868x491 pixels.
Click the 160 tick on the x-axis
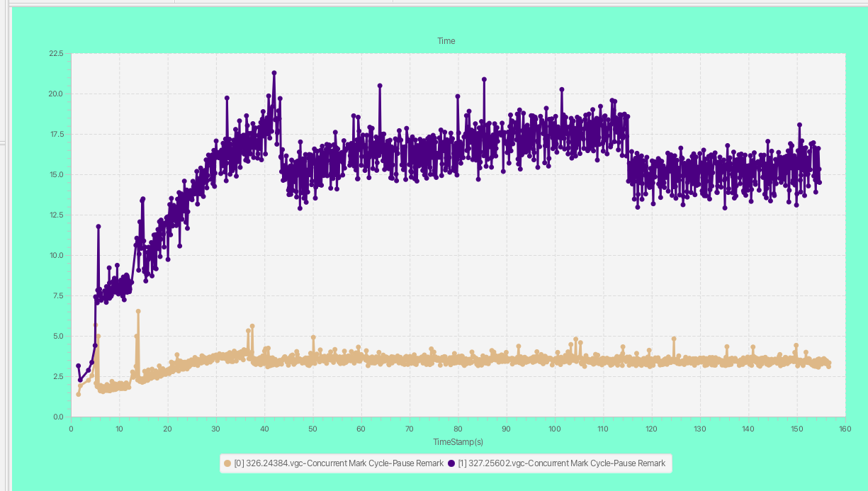tap(845, 429)
